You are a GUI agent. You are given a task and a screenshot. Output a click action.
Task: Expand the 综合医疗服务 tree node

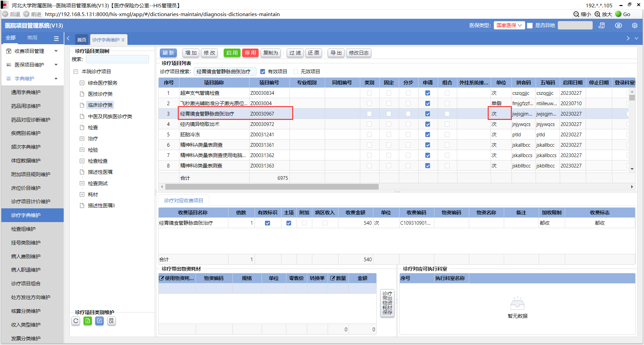click(82, 83)
